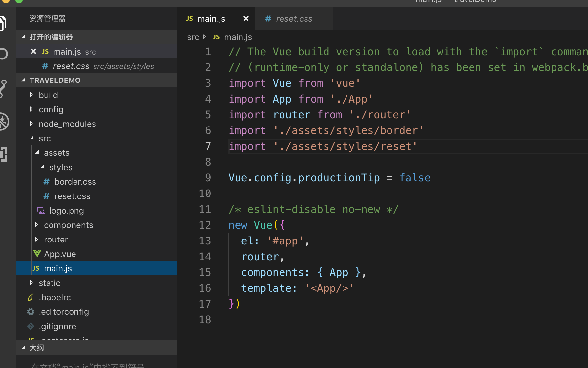Expand the config folder
Viewport: 588px width, 368px height.
[31, 109]
